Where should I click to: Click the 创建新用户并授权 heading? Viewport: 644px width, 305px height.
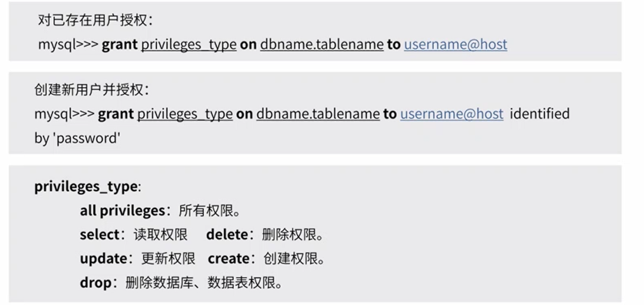92,89
